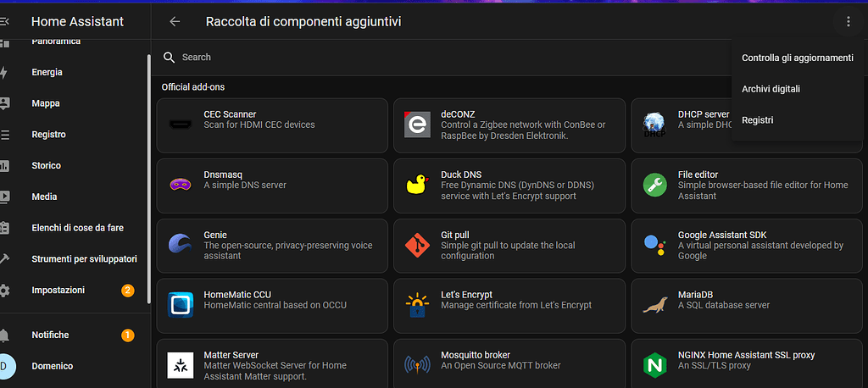Go to Strumenti per sviluppatori

pos(84,259)
